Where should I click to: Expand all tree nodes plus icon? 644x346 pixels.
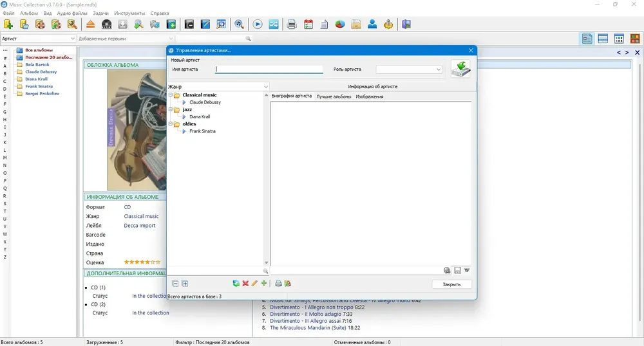pyautogui.click(x=185, y=283)
